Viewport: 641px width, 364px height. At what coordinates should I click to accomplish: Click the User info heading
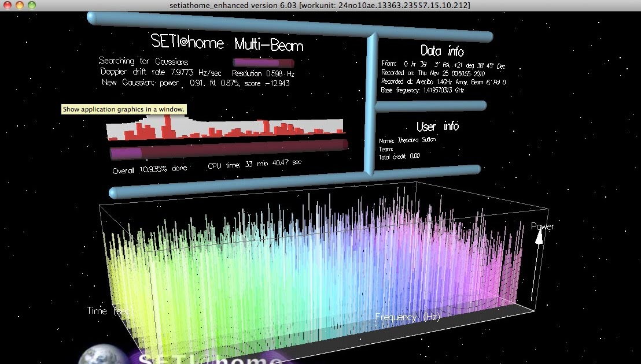click(437, 127)
